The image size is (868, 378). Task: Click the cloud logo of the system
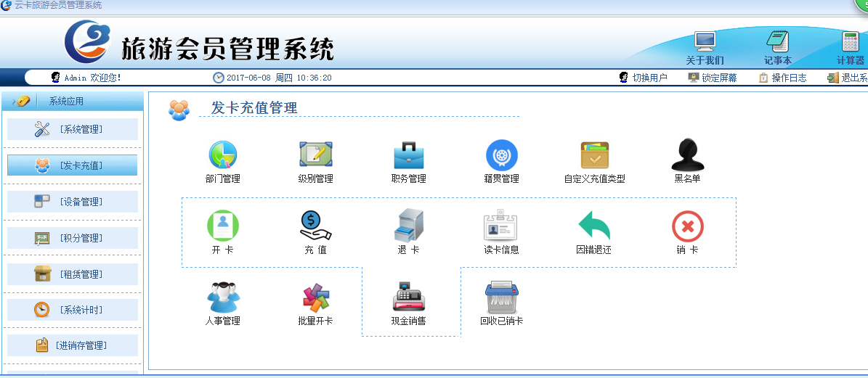click(x=89, y=41)
